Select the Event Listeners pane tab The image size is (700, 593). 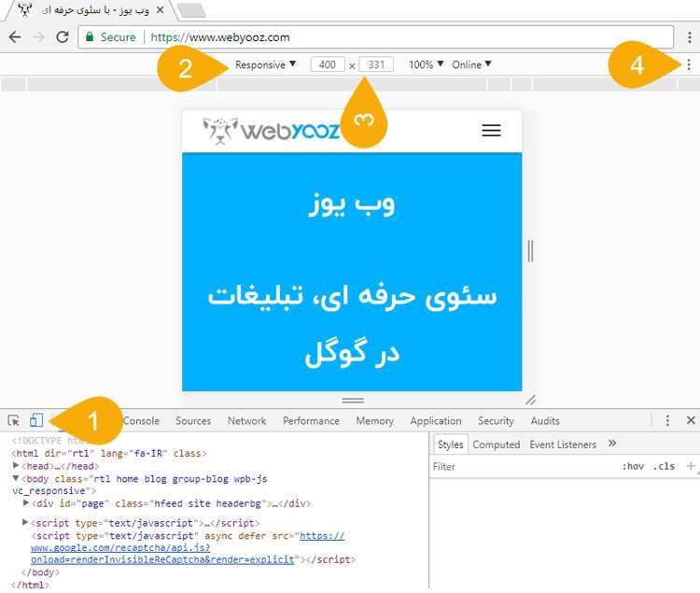pyautogui.click(x=563, y=445)
